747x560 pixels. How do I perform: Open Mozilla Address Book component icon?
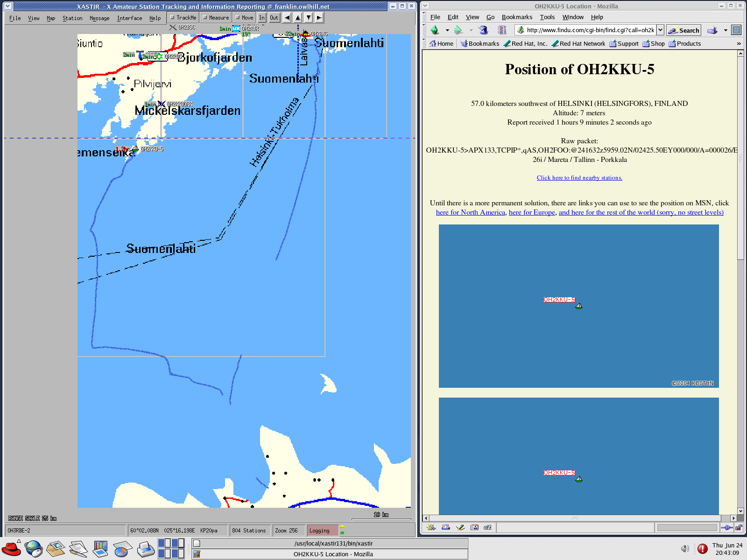coord(474,527)
